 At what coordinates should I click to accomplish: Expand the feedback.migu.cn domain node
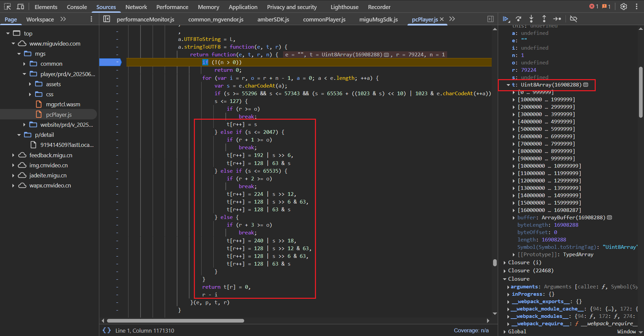[13, 155]
